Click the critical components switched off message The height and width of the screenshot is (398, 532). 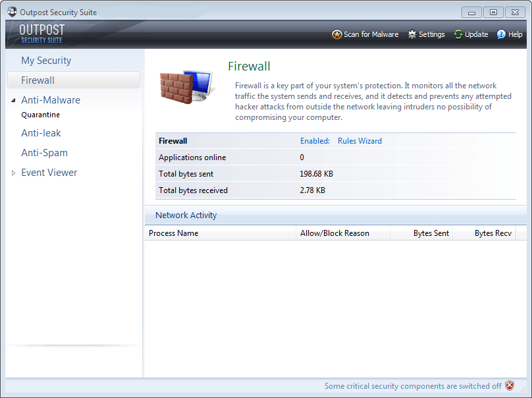[413, 386]
